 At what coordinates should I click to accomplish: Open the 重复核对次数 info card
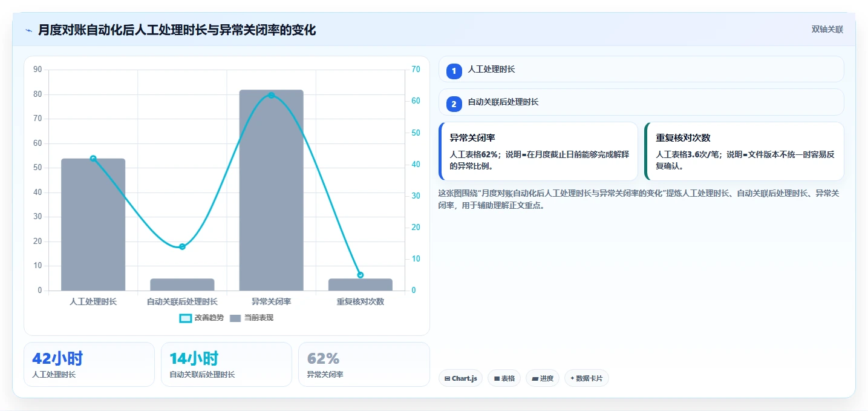(744, 151)
